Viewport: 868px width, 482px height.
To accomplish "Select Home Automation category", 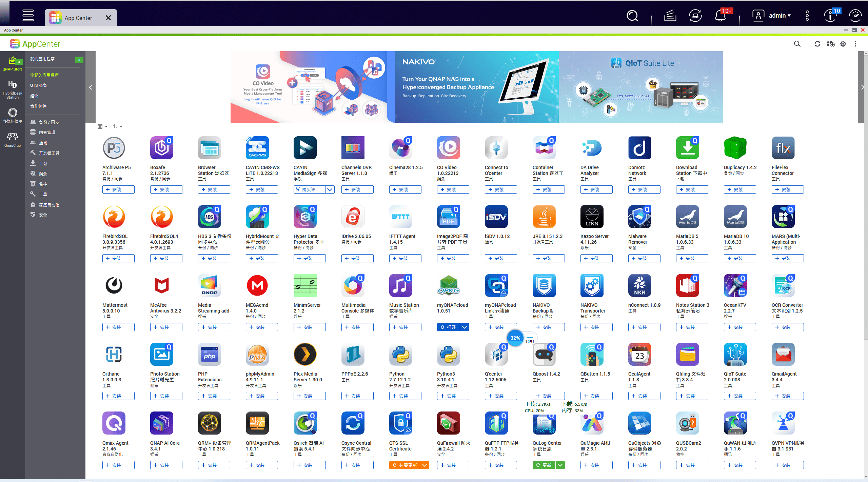I will click(49, 205).
